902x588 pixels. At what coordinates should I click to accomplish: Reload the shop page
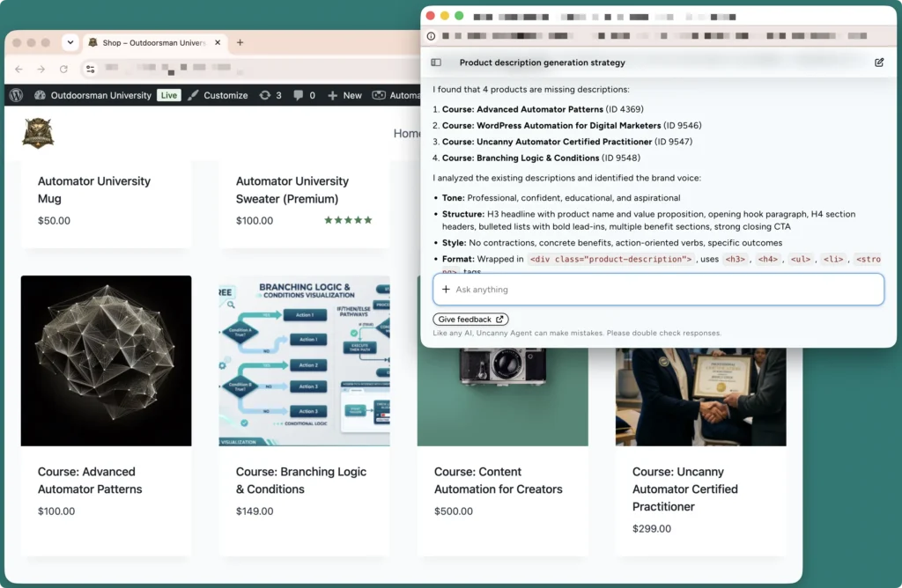[63, 69]
